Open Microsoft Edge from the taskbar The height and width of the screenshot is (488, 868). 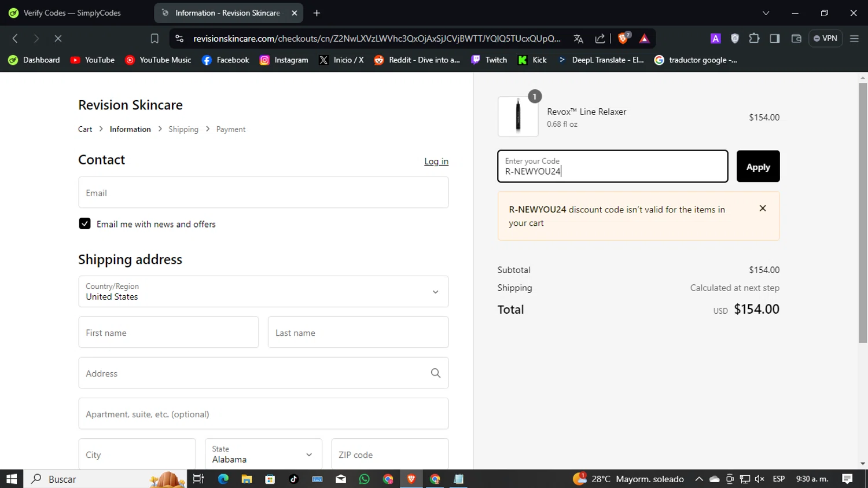point(223,479)
